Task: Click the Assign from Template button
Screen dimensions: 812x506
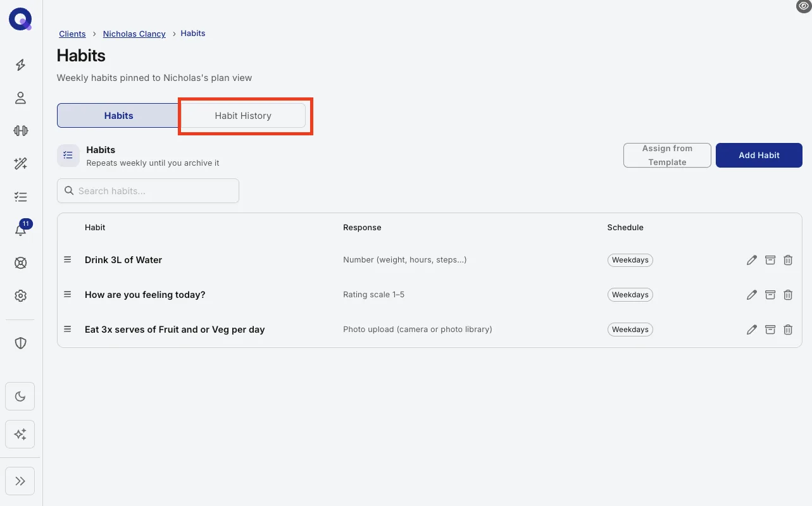Action: [x=667, y=156]
